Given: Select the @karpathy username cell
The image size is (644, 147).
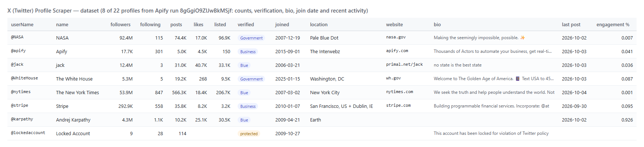Looking at the screenshot, I should [x=22, y=119].
